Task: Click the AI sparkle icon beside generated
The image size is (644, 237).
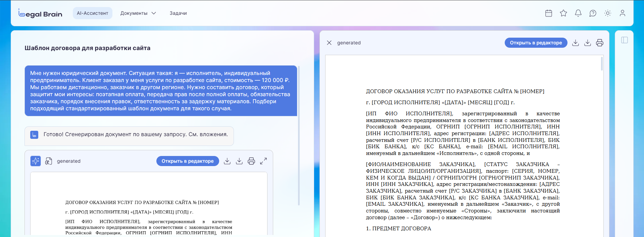Action: [x=36, y=161]
